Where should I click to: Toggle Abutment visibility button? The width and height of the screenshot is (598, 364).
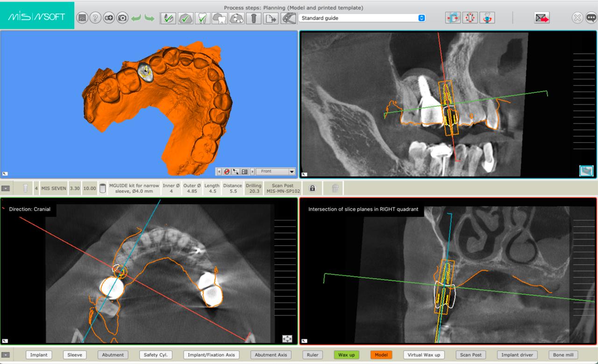(x=113, y=355)
